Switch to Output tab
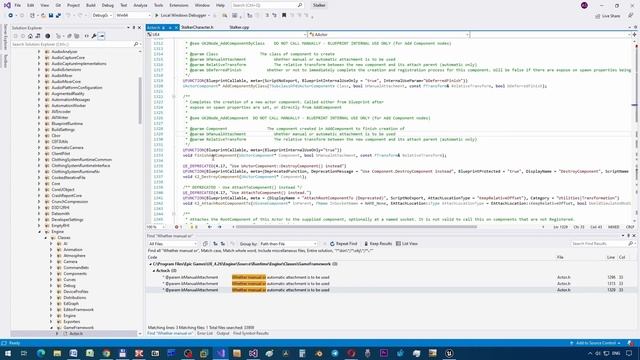Screen dimensions: 640x360 click(x=223, y=333)
